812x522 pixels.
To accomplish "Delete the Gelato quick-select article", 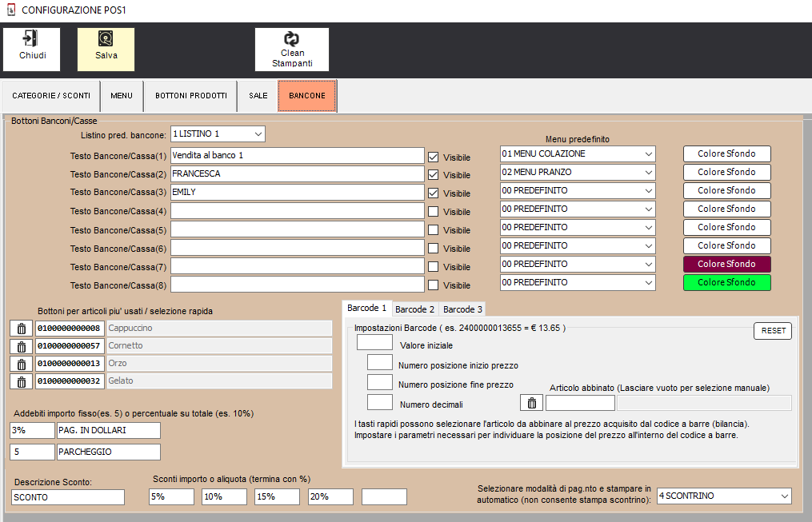I will click(22, 381).
